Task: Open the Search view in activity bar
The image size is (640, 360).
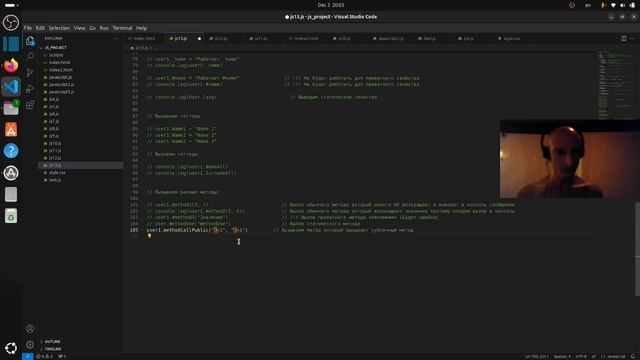Action: (30, 56)
